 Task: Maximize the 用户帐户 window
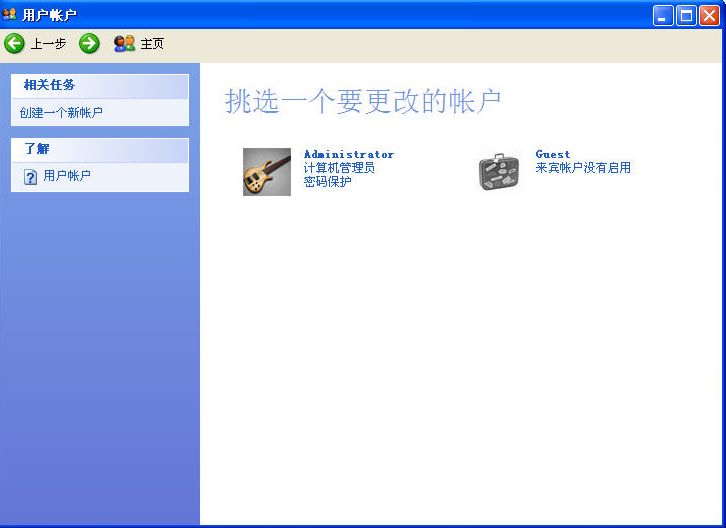tap(686, 16)
